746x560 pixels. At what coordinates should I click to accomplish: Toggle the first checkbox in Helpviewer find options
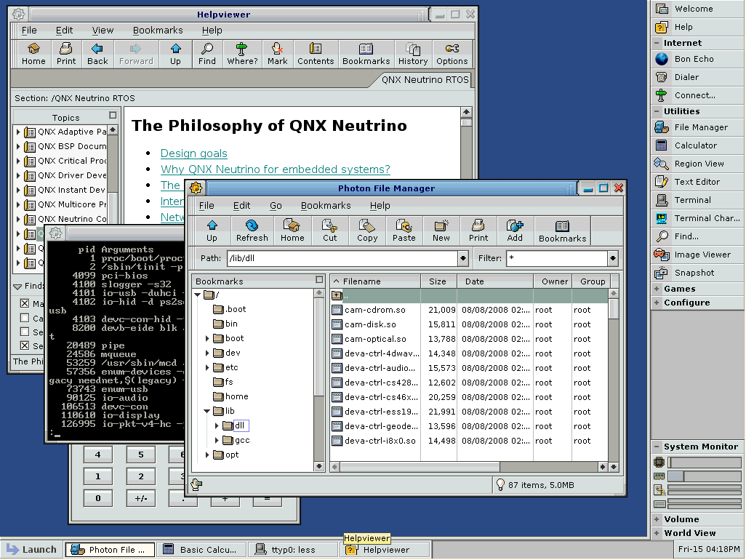(24, 303)
